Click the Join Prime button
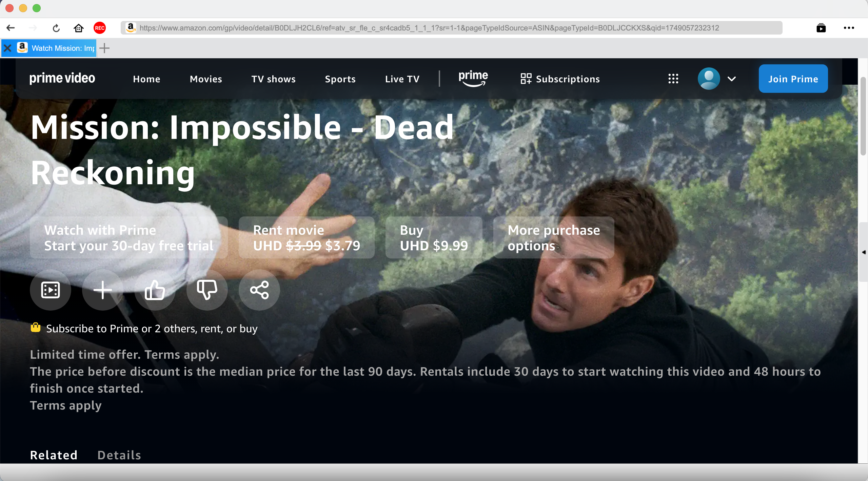Image resolution: width=868 pixels, height=481 pixels. point(793,79)
